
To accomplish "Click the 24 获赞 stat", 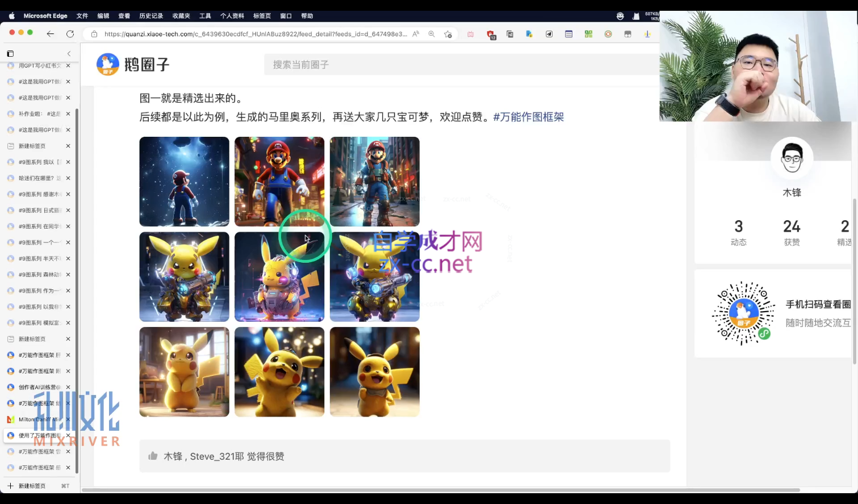I will tap(792, 233).
